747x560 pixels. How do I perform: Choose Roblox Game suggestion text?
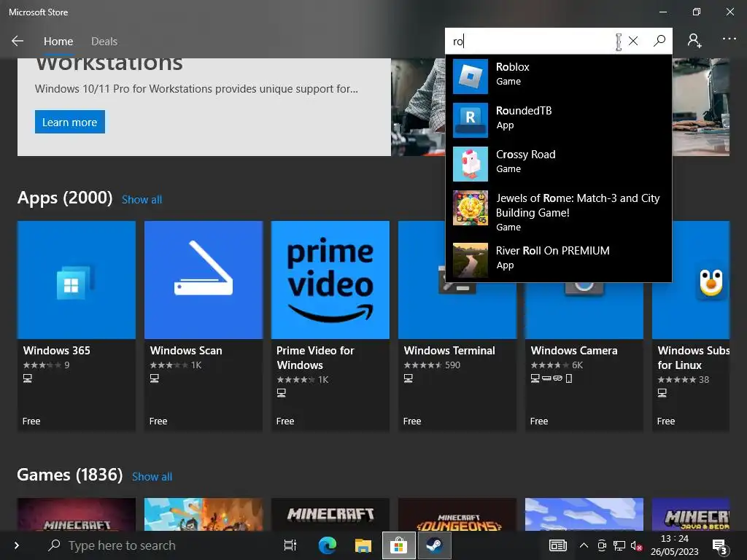(x=513, y=74)
